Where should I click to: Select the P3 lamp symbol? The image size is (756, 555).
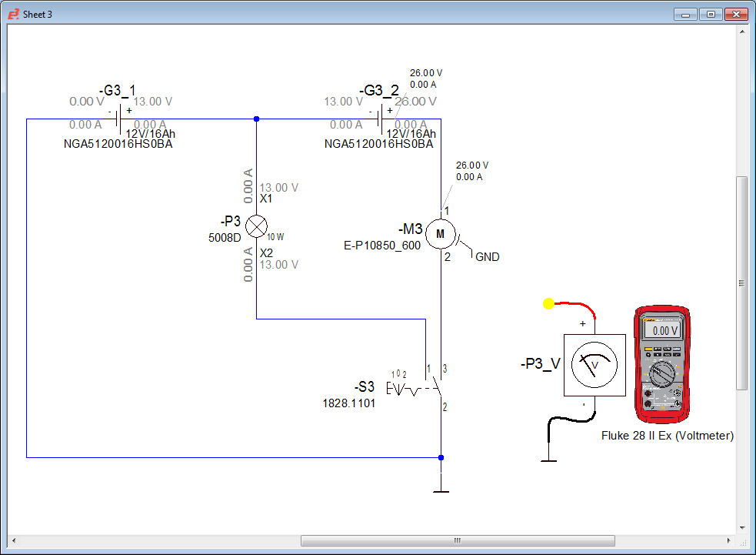[x=256, y=226]
